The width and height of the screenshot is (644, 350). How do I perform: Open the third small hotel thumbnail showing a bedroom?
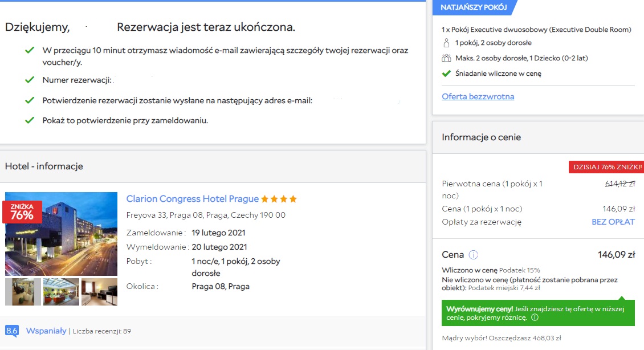(x=99, y=292)
